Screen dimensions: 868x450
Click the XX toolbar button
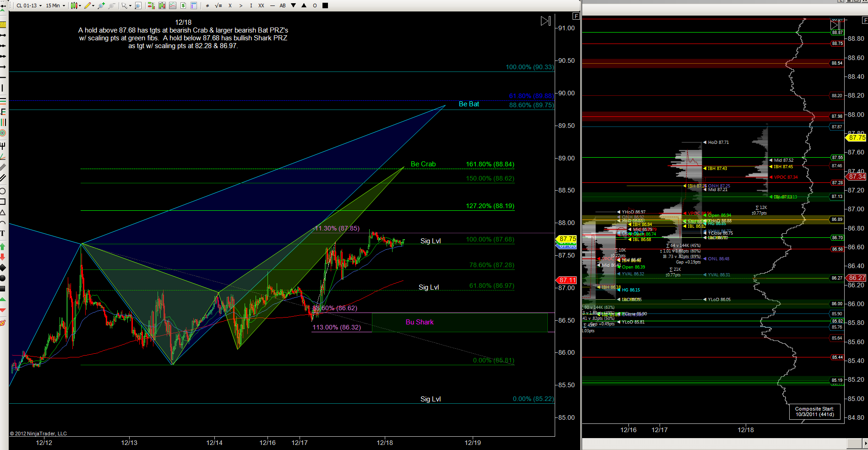point(261,5)
